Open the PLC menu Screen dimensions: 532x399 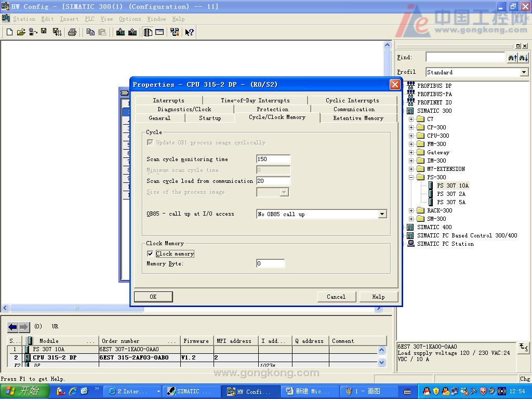[89, 19]
